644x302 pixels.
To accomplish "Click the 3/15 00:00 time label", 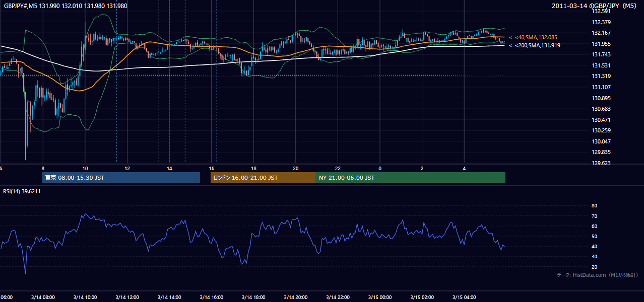I will point(380,297).
